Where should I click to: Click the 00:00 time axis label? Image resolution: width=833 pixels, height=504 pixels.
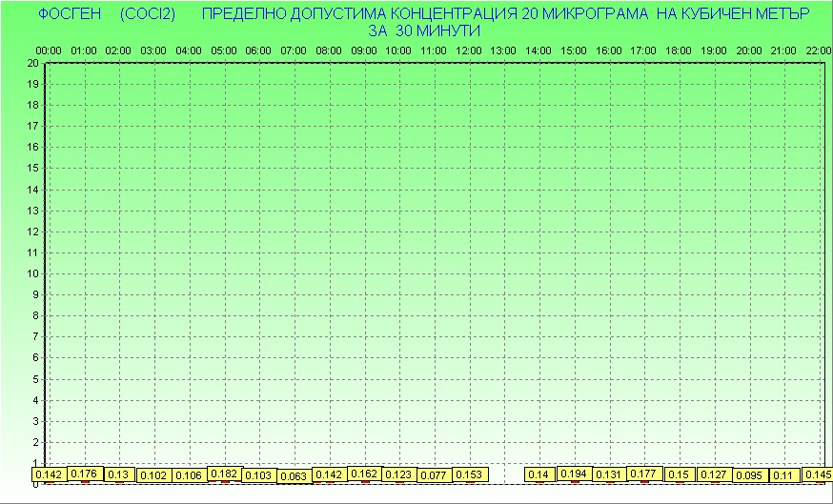(x=49, y=50)
